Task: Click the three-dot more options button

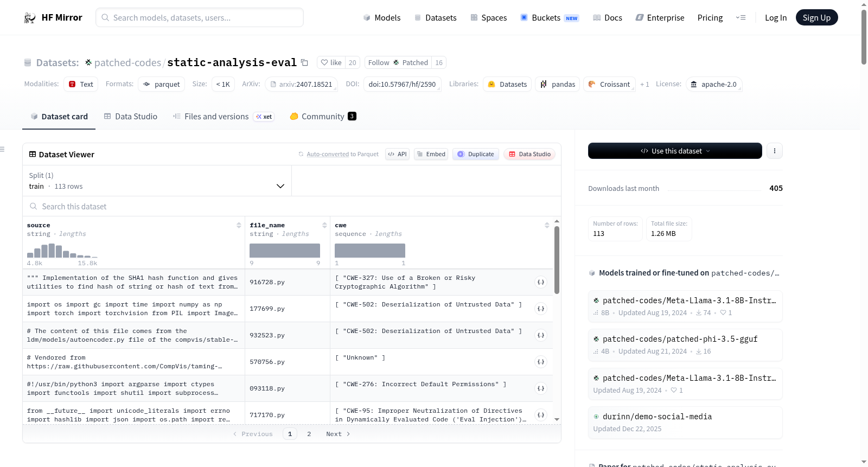Action: tap(775, 151)
